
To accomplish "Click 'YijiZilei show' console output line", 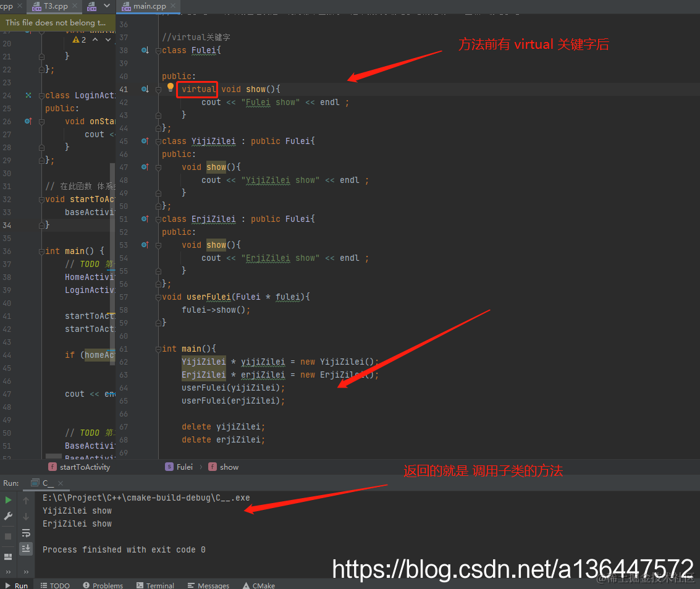I will [x=77, y=511].
